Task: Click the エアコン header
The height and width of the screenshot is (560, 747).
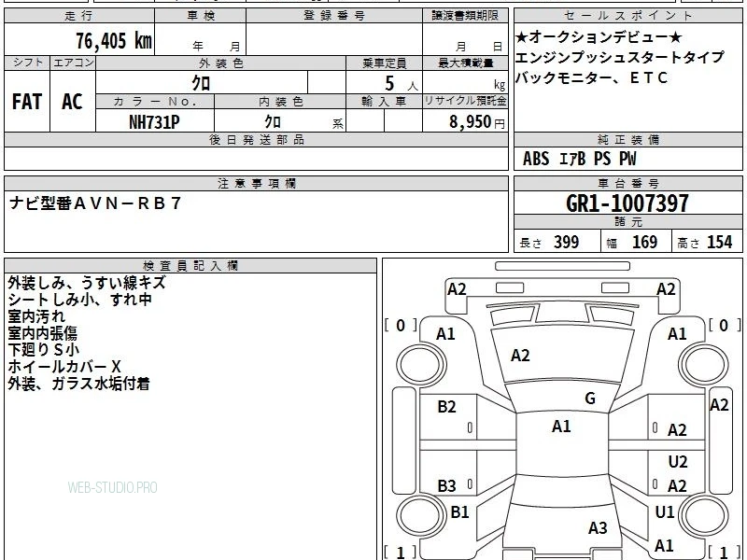Action: (x=73, y=63)
